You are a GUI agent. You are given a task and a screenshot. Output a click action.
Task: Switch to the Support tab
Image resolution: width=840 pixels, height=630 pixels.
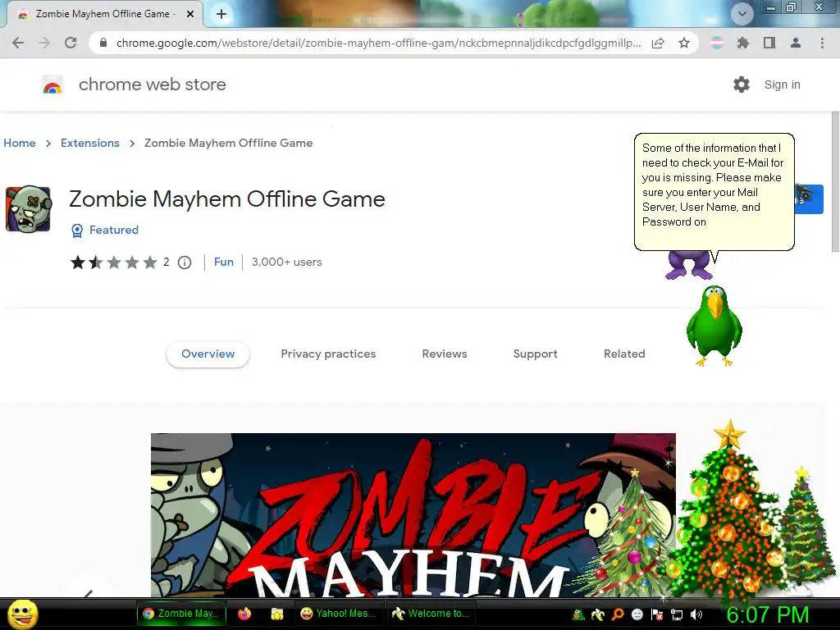535,354
